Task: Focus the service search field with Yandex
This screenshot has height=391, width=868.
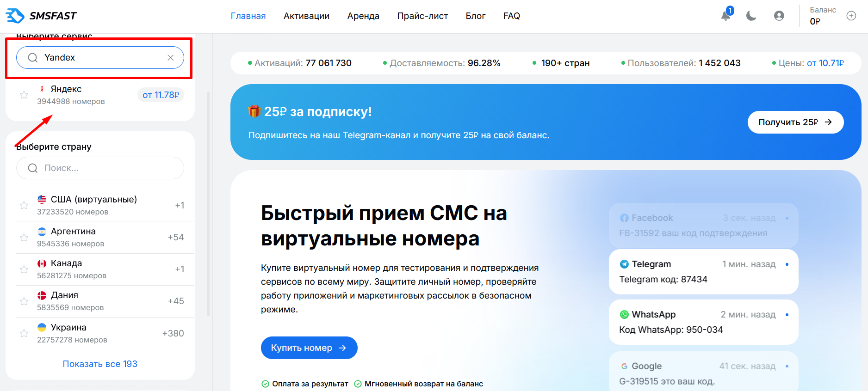Action: pyautogui.click(x=100, y=58)
